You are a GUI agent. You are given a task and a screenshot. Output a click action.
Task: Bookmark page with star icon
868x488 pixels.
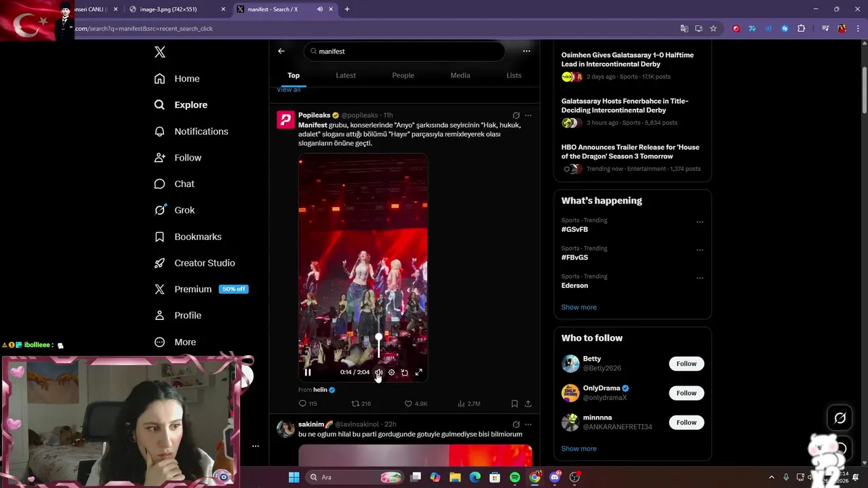713,28
